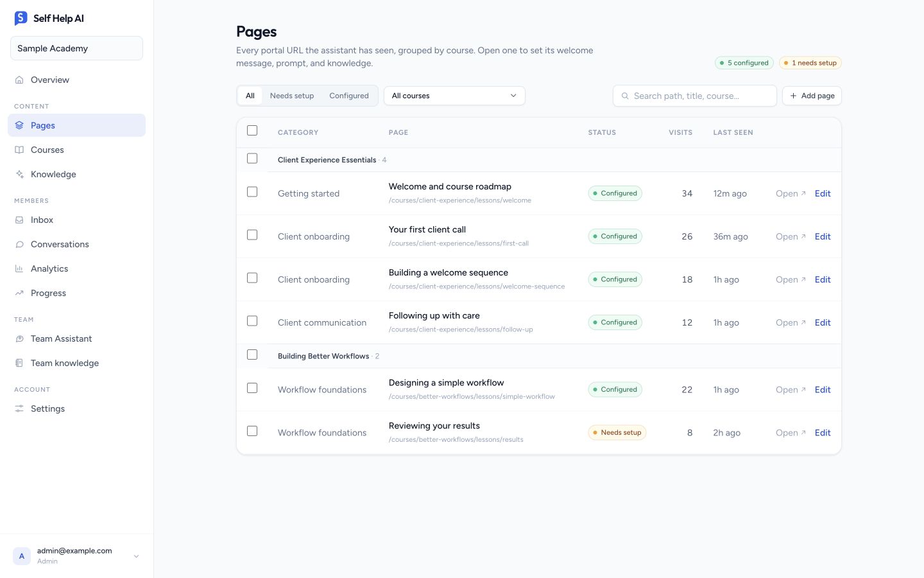Click the Your first client call title

[427, 230]
